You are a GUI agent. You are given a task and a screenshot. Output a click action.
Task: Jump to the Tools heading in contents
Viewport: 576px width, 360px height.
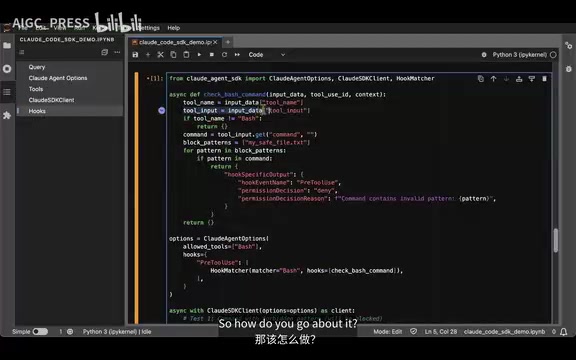pos(36,89)
